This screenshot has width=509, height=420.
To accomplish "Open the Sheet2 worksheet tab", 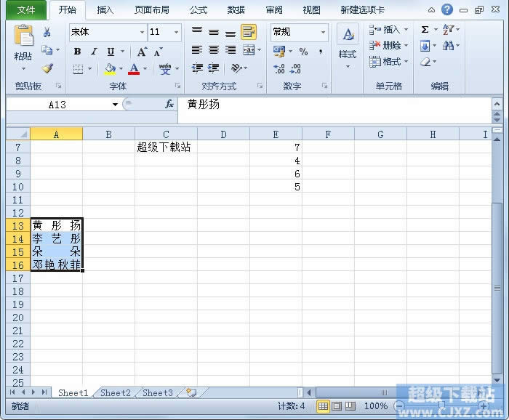I will click(x=116, y=393).
